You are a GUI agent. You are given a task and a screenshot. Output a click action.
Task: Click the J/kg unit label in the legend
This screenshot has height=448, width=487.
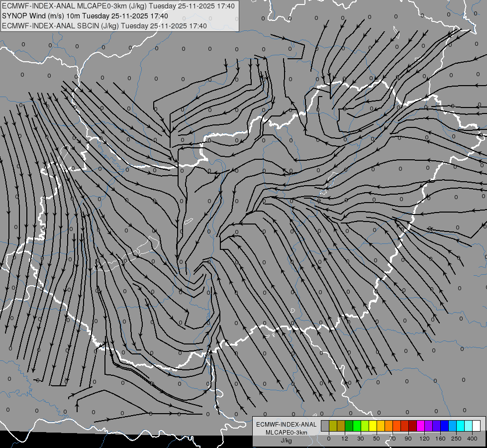coord(286,441)
